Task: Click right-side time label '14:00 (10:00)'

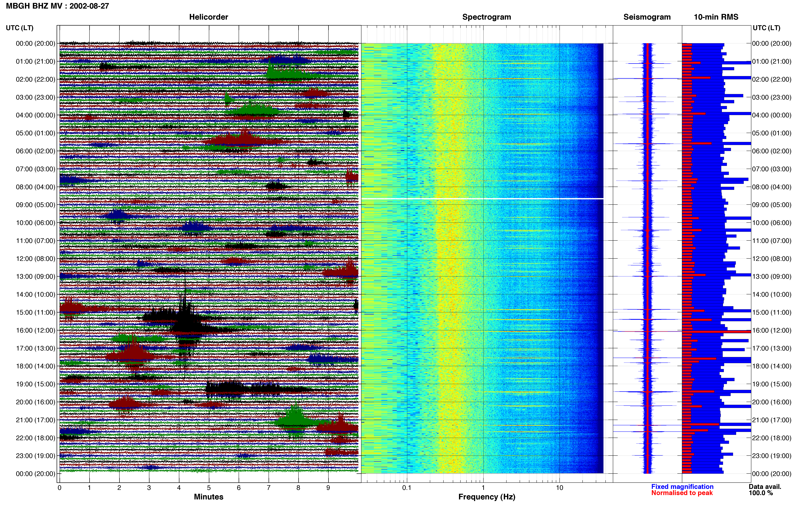Action: tap(772, 295)
